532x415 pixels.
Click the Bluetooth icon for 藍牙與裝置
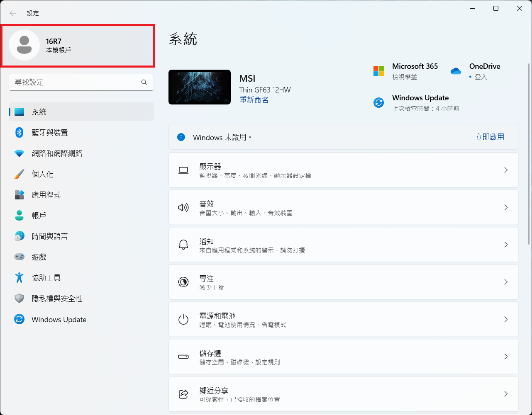[19, 133]
